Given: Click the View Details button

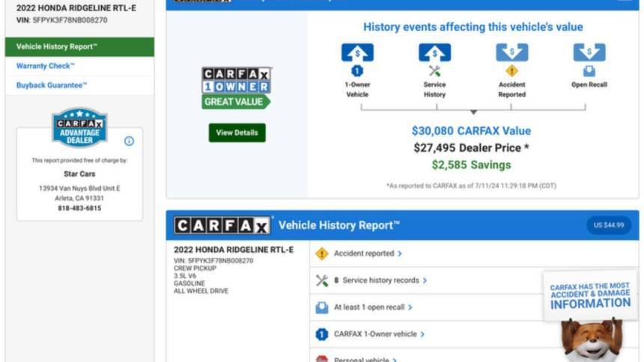Looking at the screenshot, I should 237,132.
